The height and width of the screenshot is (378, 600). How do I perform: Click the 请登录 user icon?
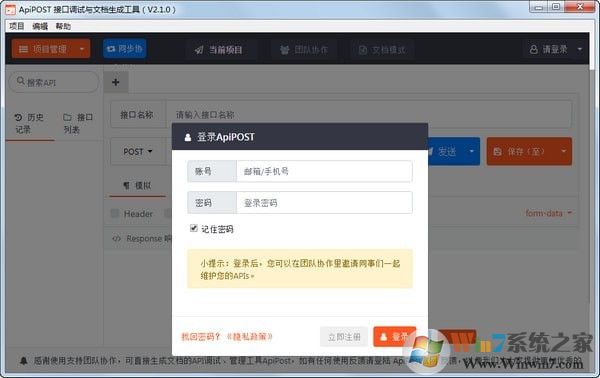[533, 49]
